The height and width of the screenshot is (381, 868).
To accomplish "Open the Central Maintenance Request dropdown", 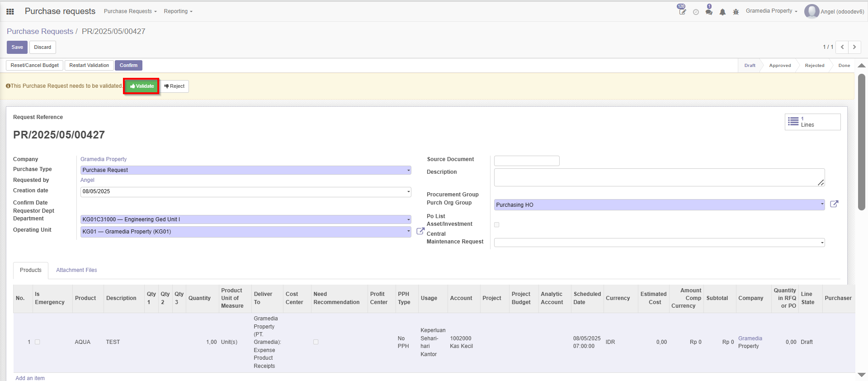I will [x=660, y=243].
